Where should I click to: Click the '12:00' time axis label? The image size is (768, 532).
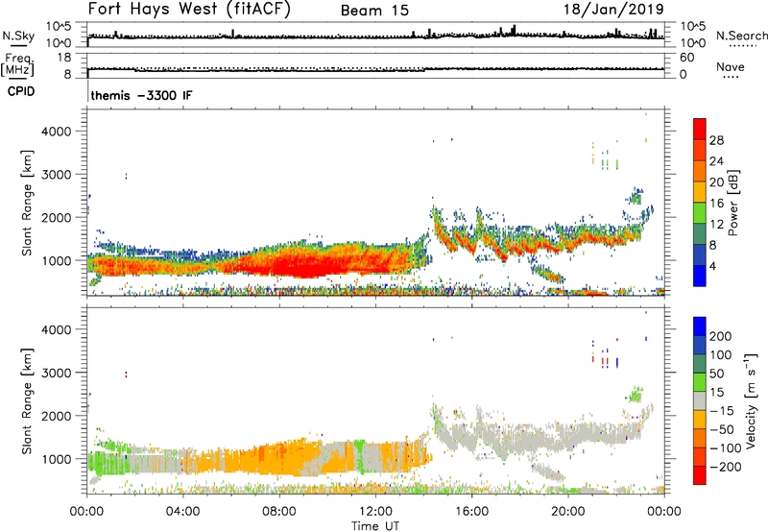pyautogui.click(x=375, y=512)
